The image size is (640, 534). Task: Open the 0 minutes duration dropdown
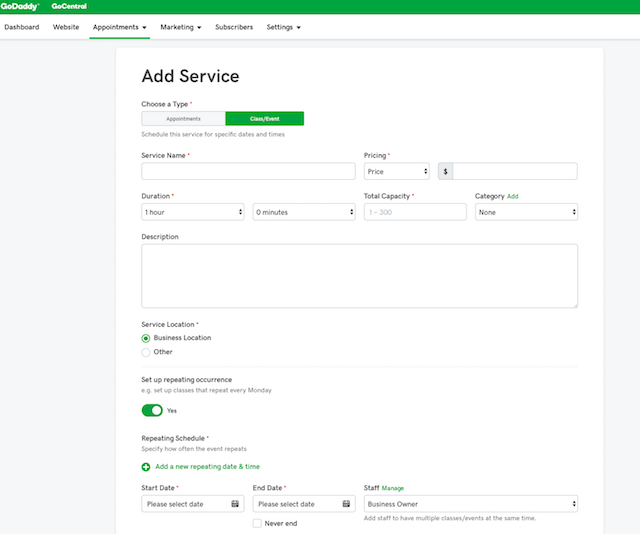pyautogui.click(x=304, y=212)
